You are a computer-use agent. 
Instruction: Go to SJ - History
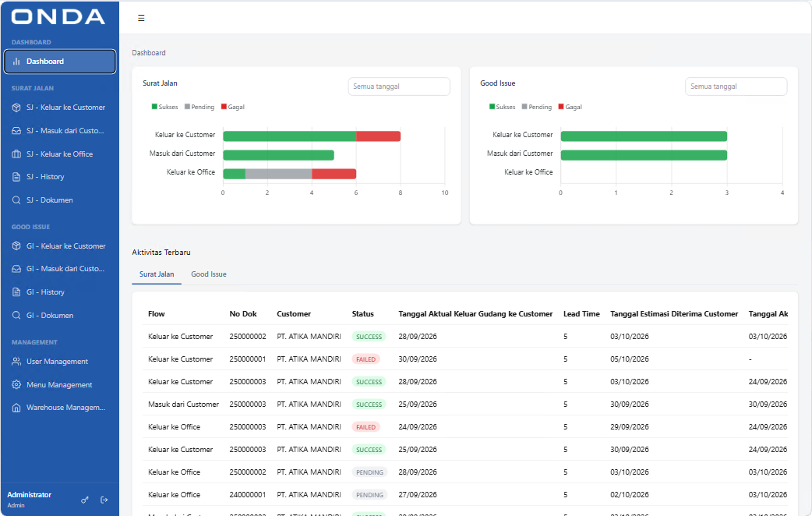[59, 177]
